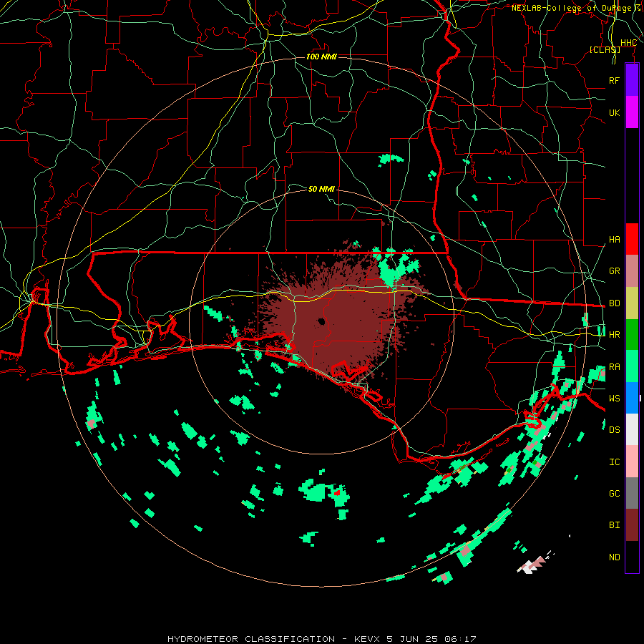Image resolution: width=644 pixels, height=644 pixels.
Task: Click the IC legend label
Action: tap(614, 462)
